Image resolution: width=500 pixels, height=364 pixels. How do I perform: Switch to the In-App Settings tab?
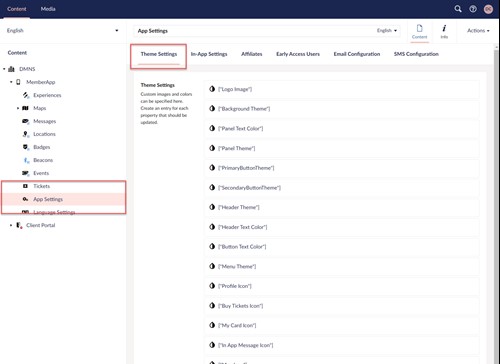[x=209, y=54]
